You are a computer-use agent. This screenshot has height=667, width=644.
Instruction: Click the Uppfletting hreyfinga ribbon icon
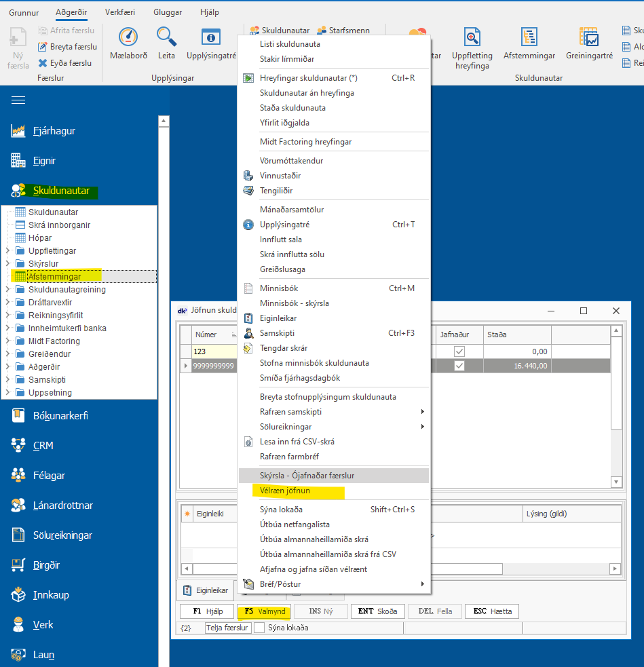472,37
